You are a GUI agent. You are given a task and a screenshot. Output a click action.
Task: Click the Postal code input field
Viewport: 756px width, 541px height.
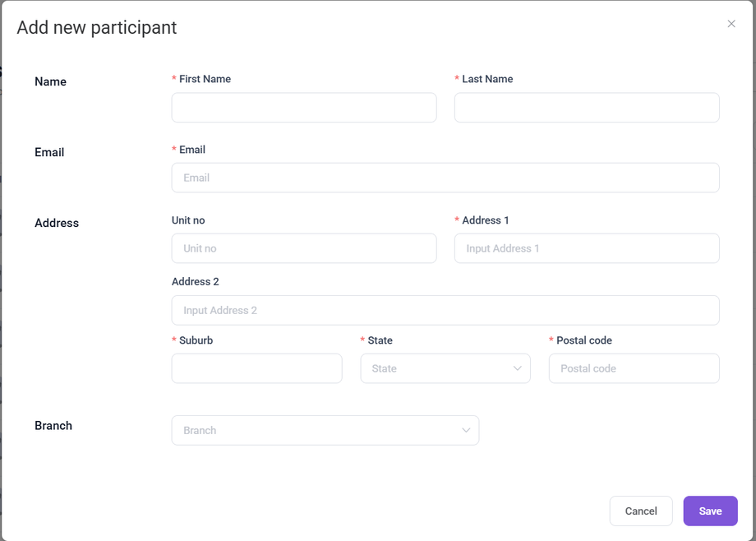click(x=634, y=368)
